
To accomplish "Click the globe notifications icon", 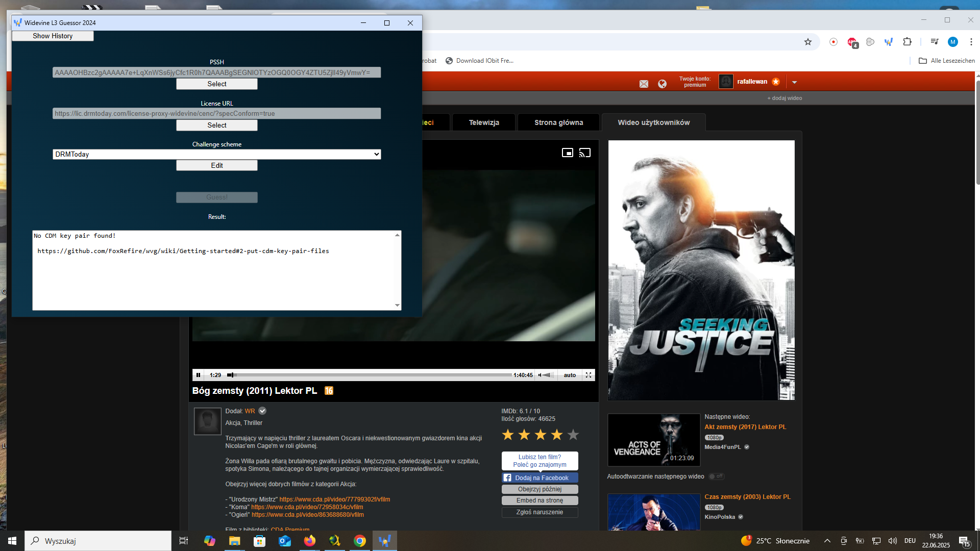I will tap(662, 84).
